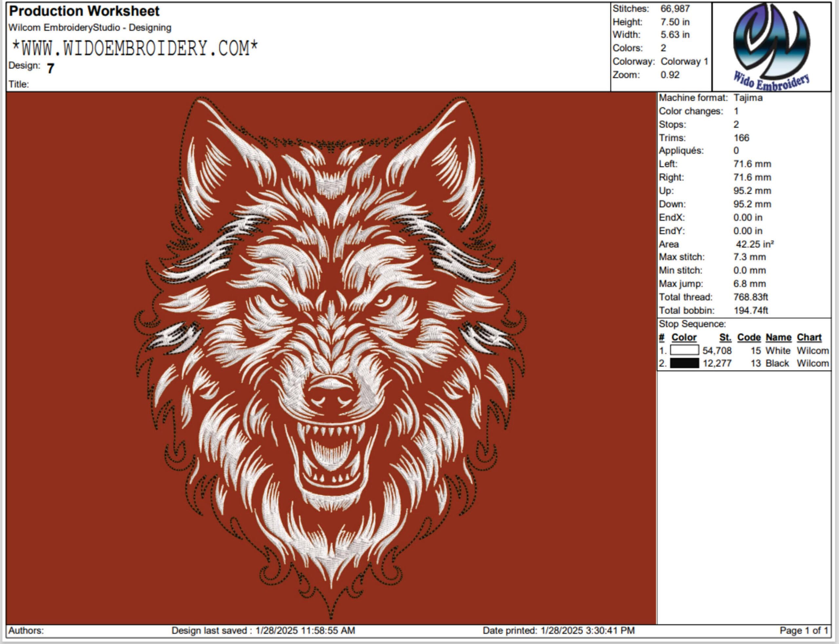Click the 'Down:' label
Image resolution: width=839 pixels, height=644 pixels.
(672, 204)
